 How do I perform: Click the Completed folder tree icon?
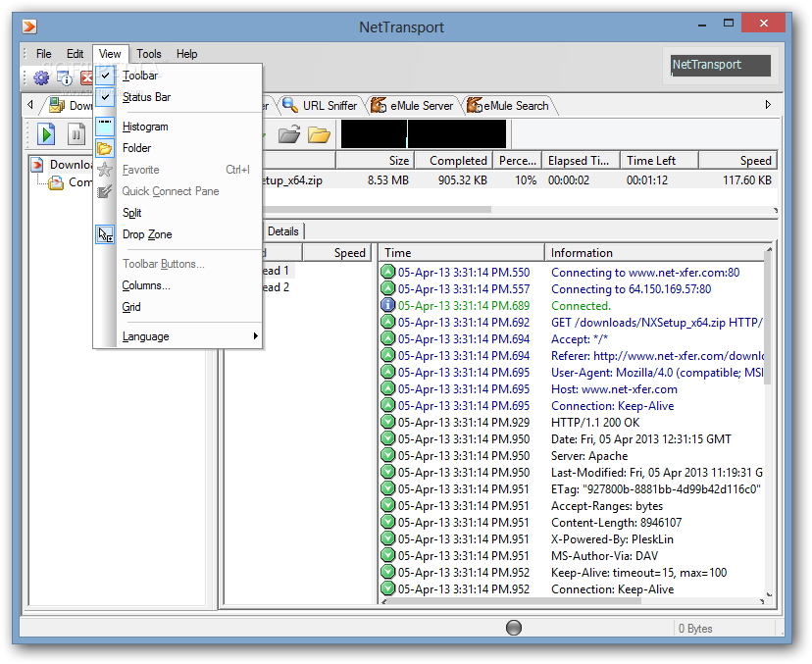pyautogui.click(x=56, y=182)
